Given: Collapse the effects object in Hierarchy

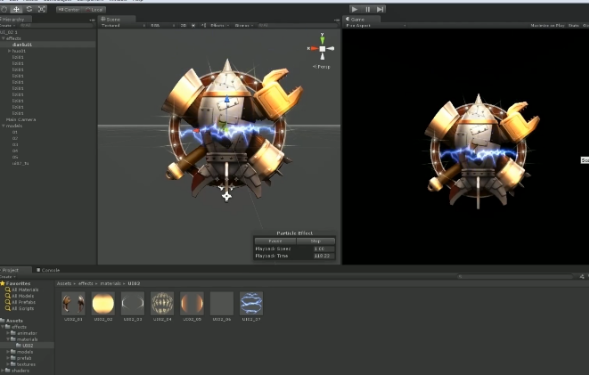Looking at the screenshot, I should [3, 38].
